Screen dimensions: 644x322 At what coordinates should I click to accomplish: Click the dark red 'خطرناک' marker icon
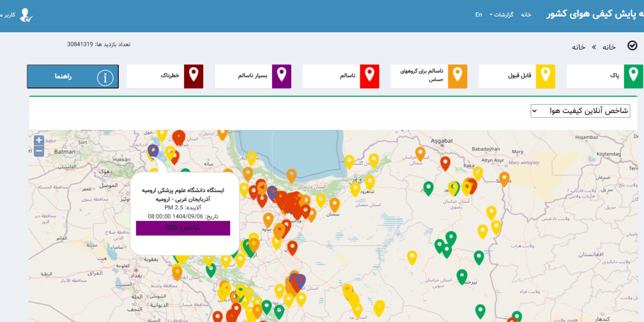[x=194, y=76]
